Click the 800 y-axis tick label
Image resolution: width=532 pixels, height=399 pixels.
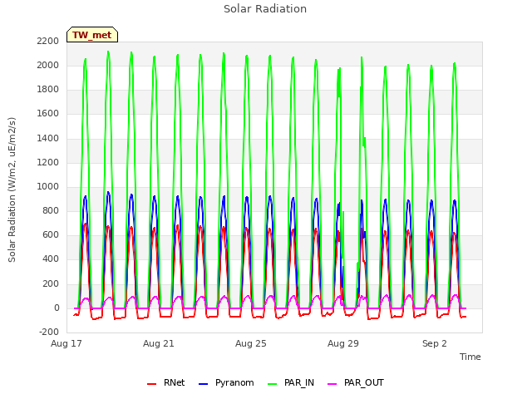click(51, 210)
